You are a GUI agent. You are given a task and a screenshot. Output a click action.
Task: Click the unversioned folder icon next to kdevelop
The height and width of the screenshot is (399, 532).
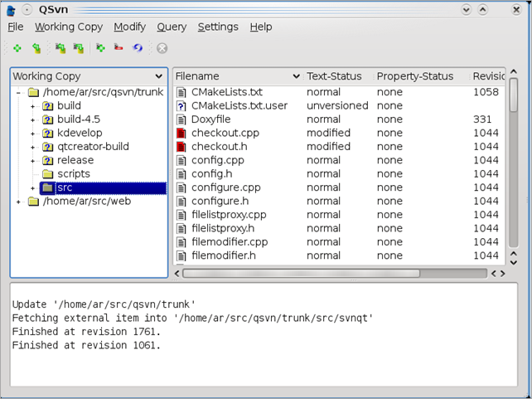point(48,133)
